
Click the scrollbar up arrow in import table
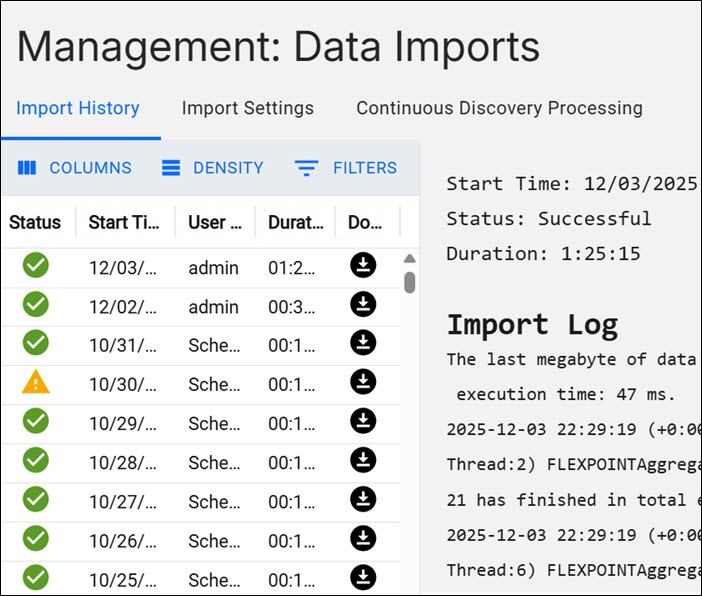coord(409,259)
